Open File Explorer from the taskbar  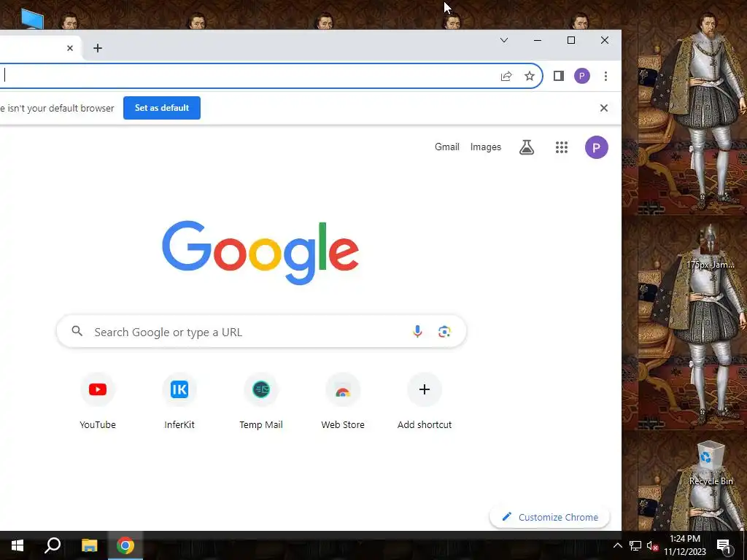tap(89, 545)
